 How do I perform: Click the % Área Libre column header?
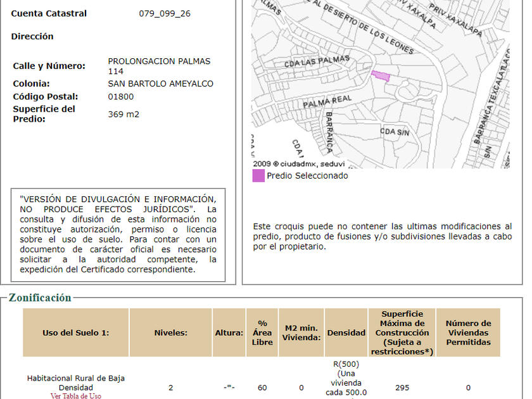pyautogui.click(x=262, y=332)
